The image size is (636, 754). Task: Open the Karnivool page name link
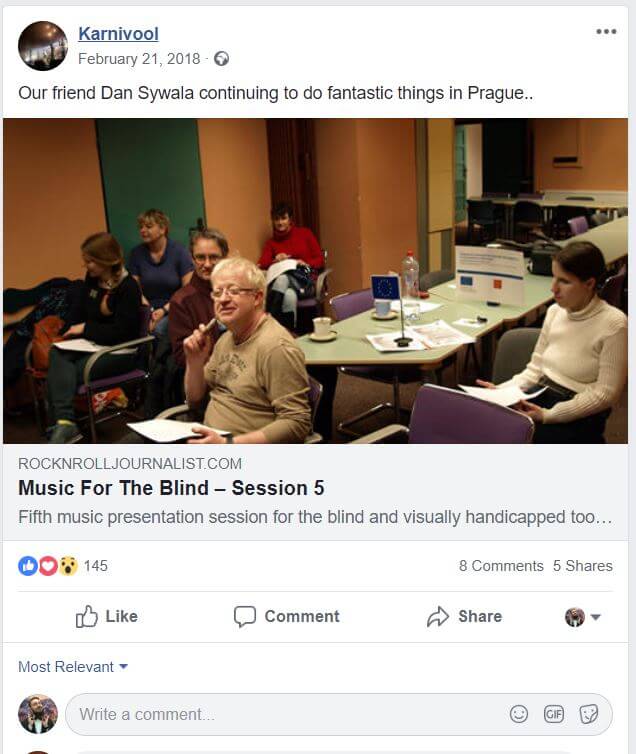click(x=118, y=34)
